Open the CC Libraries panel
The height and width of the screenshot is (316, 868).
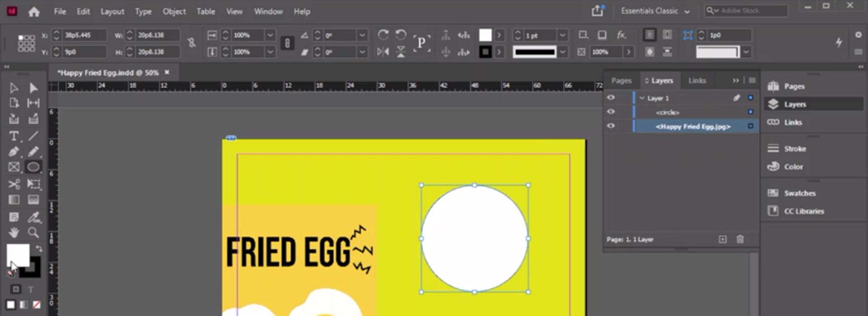coord(803,211)
